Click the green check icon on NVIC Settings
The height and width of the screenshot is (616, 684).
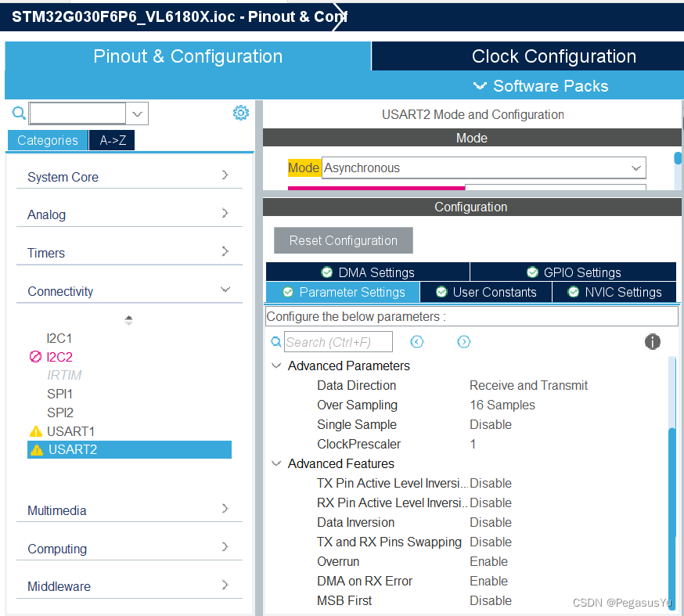click(x=573, y=292)
